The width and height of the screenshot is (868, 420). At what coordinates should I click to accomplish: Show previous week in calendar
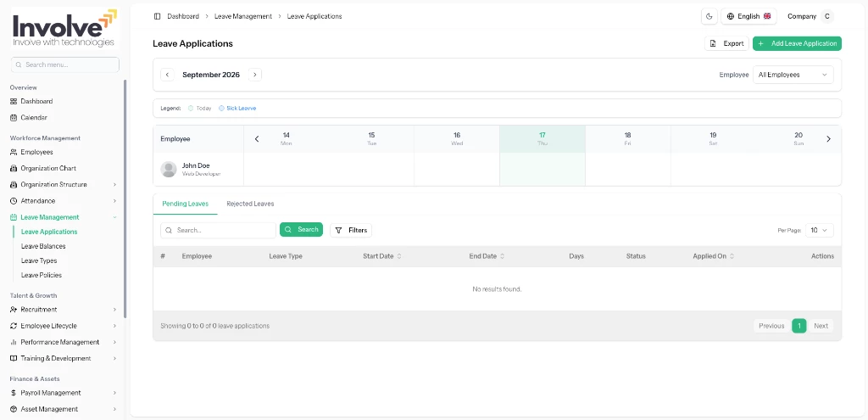(257, 139)
